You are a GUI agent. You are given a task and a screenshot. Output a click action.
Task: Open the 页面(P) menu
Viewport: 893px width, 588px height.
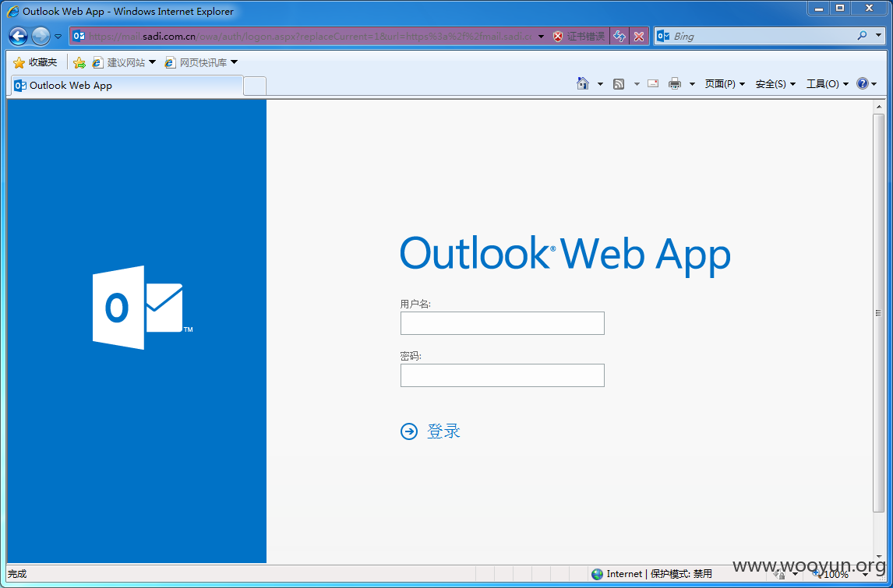[x=725, y=83]
